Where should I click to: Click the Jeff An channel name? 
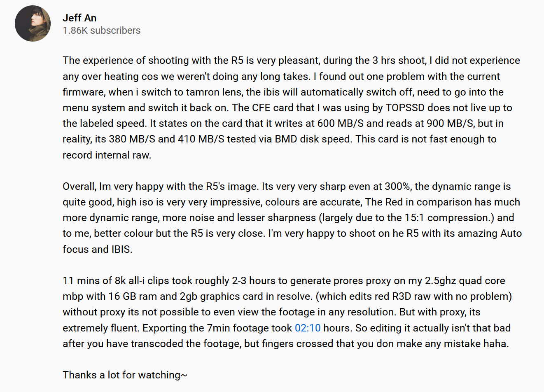tap(79, 18)
